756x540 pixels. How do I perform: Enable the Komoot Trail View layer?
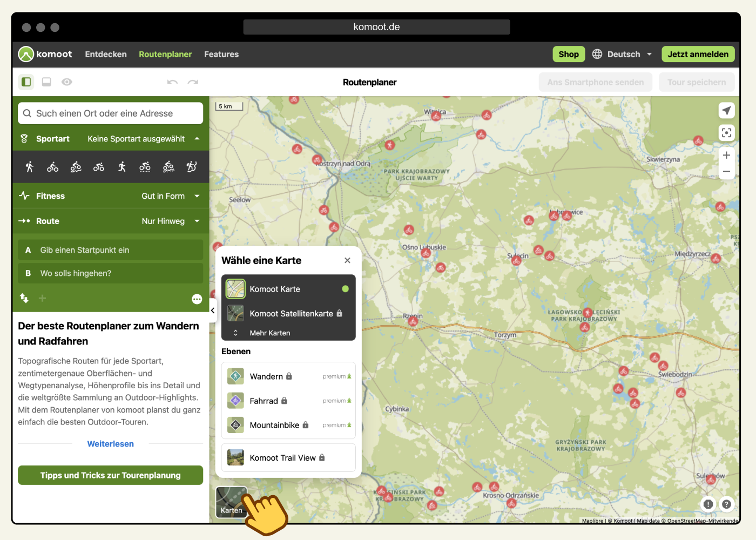coord(288,458)
